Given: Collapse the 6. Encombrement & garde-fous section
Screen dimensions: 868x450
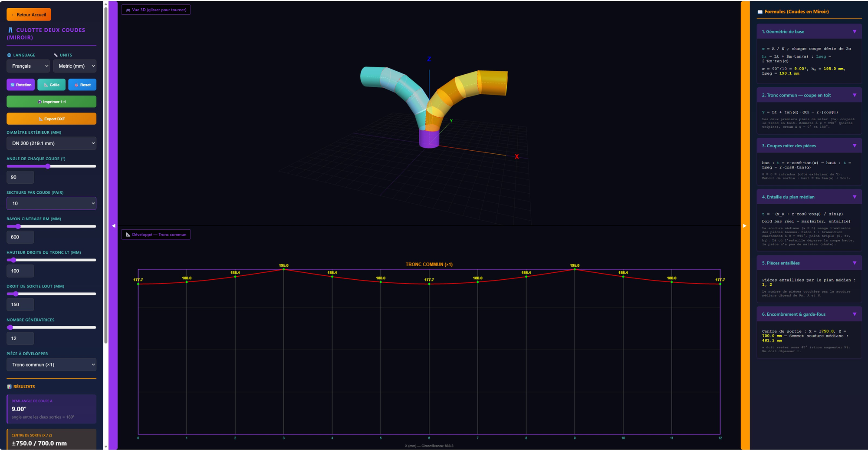Looking at the screenshot, I should 809,314.
